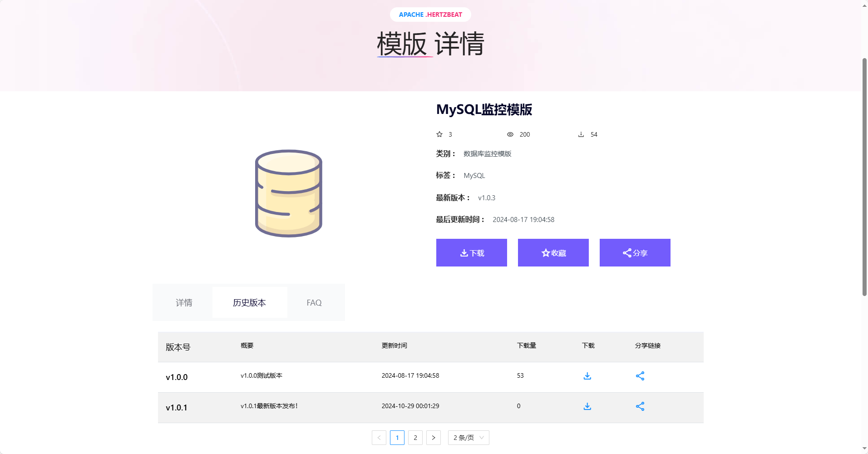Go to next page with right chevron
Screen dimensions: 868x454
point(434,438)
